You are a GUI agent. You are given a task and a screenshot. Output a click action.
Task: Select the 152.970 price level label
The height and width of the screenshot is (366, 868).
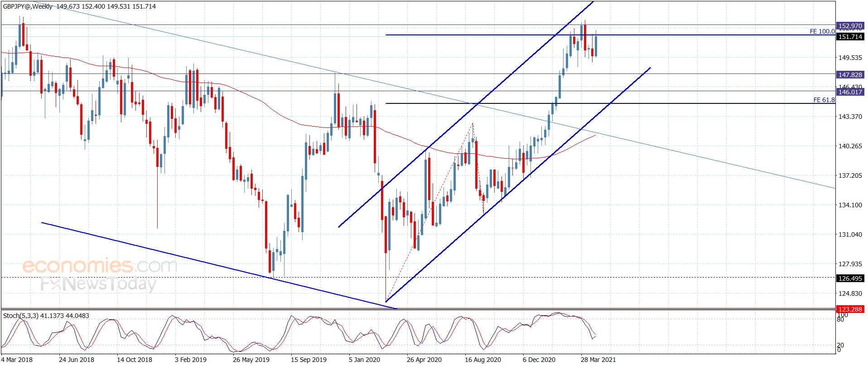850,26
